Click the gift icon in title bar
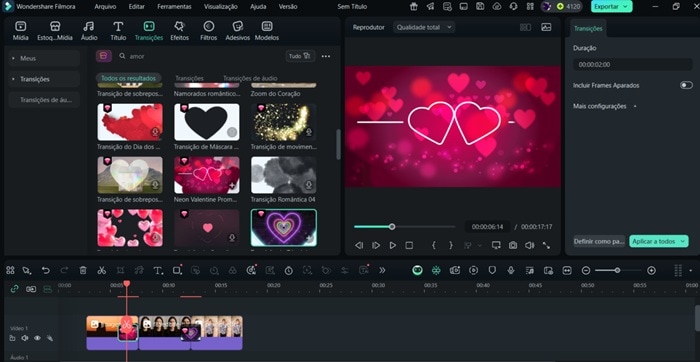 (414, 6)
